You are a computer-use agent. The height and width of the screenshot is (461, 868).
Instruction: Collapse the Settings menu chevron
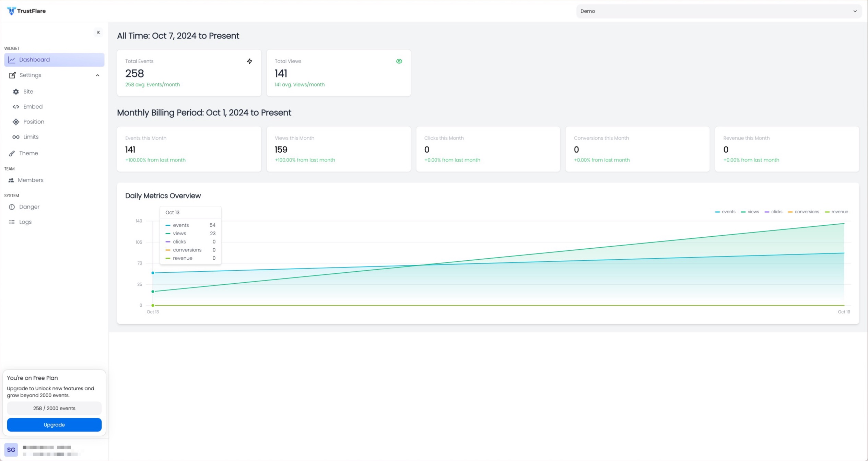(97, 75)
